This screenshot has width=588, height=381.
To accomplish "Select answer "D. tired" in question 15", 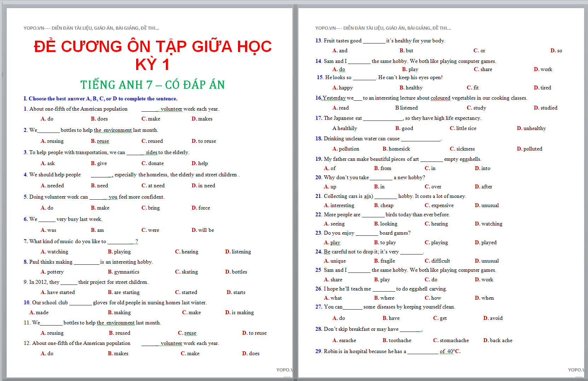I will pos(542,88).
